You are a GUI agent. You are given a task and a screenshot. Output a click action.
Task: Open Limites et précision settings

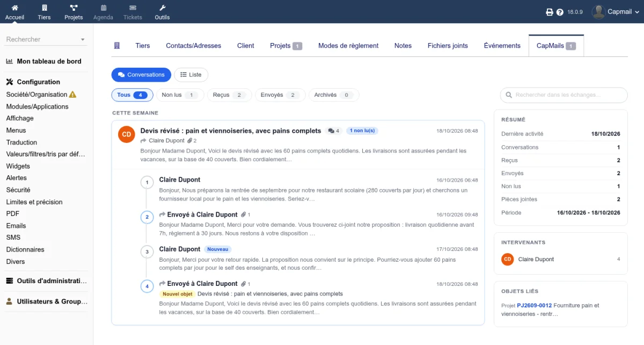pyautogui.click(x=34, y=202)
